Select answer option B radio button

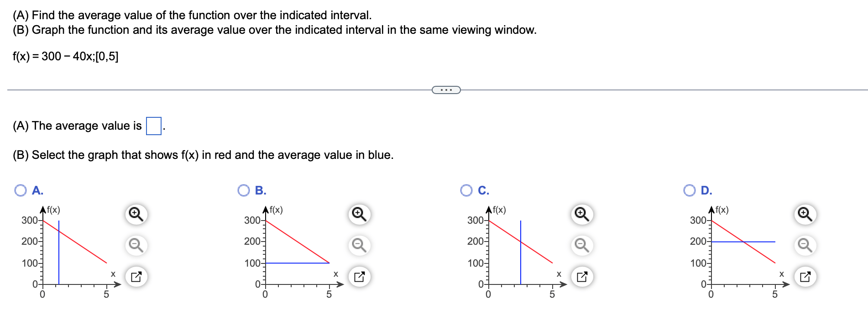[x=244, y=190]
